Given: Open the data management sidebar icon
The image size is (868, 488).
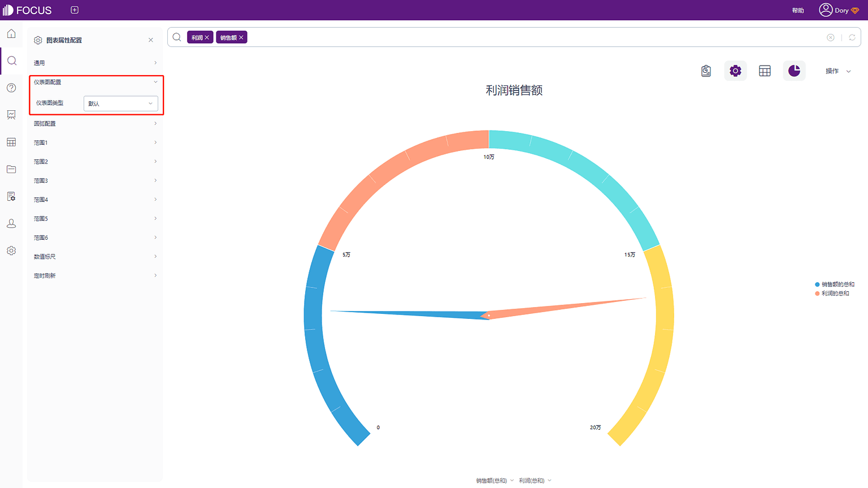Looking at the screenshot, I should 11,196.
